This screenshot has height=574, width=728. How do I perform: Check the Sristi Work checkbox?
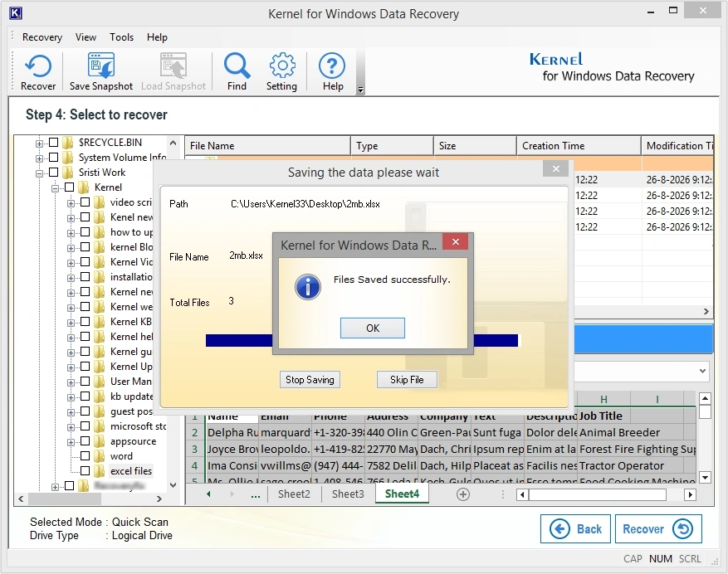click(x=54, y=173)
